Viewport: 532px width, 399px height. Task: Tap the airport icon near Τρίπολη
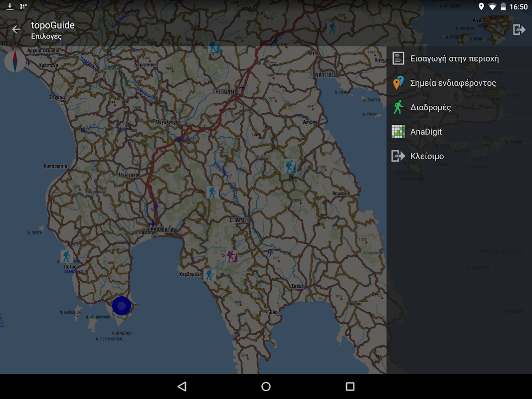point(242,88)
